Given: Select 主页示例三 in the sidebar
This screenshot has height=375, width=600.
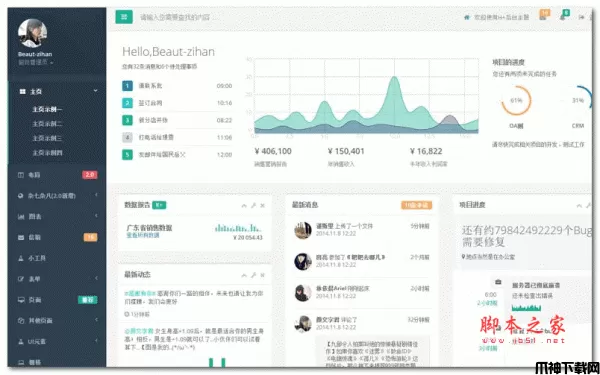Looking at the screenshot, I should (x=47, y=138).
